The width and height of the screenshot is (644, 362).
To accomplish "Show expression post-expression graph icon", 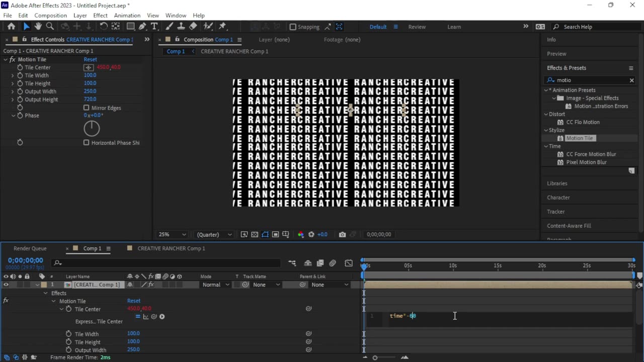I will tap(146, 317).
